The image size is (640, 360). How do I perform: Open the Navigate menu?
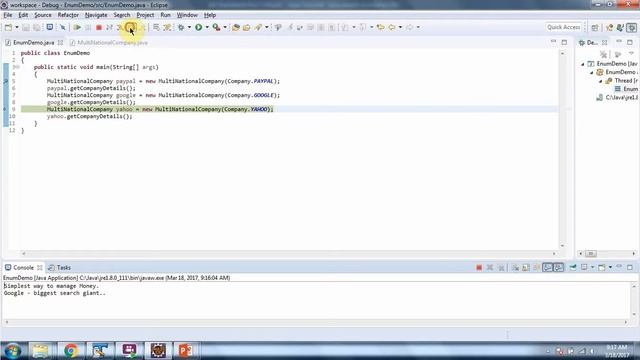point(96,15)
